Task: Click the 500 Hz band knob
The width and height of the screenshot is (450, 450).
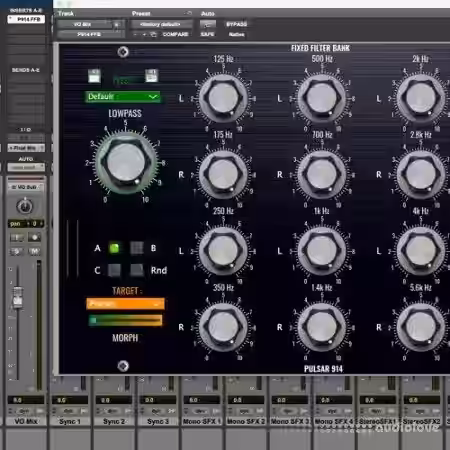Action: [322, 98]
